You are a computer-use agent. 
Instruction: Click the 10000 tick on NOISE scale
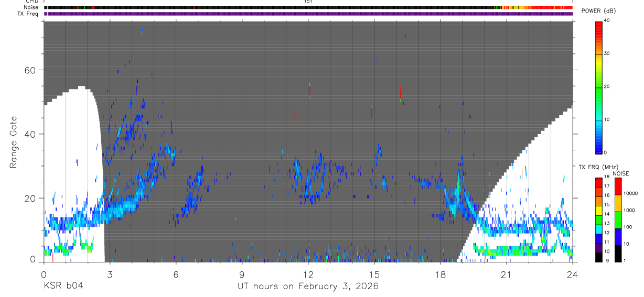click(x=630, y=194)
